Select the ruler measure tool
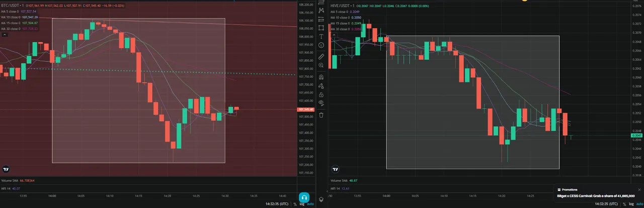644x208 pixels. (x=321, y=56)
